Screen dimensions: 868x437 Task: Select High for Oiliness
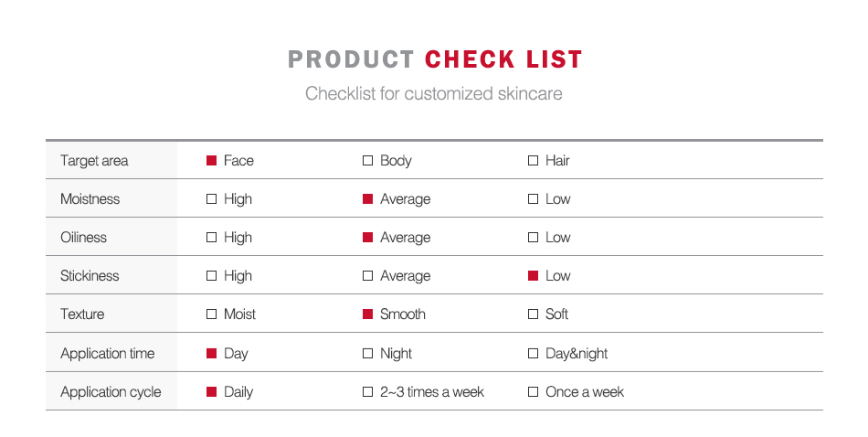(x=212, y=238)
